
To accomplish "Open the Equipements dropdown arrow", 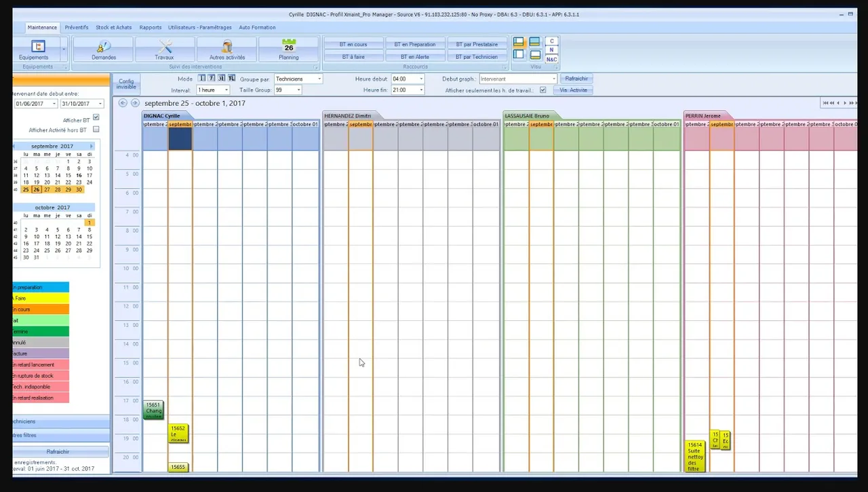I will pos(64,50).
